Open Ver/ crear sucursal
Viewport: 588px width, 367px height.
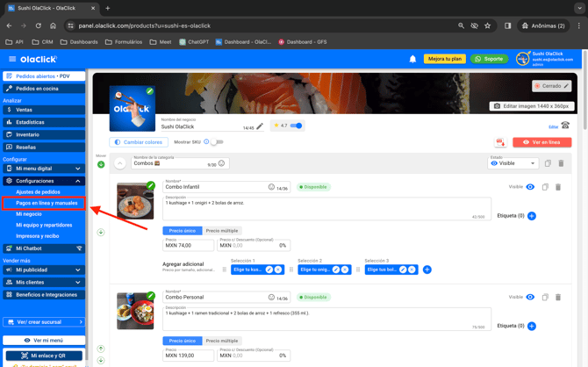point(44,322)
